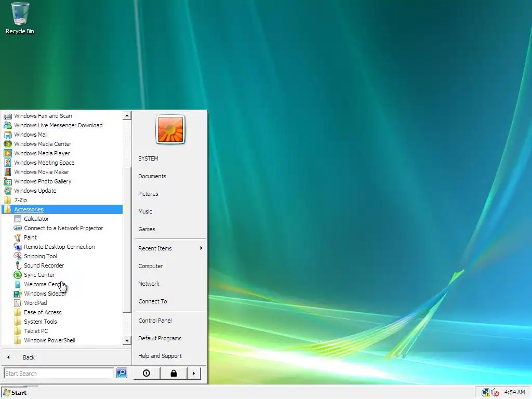Click the Welcome Center icon
This screenshot has height=399, width=532.
click(18, 284)
